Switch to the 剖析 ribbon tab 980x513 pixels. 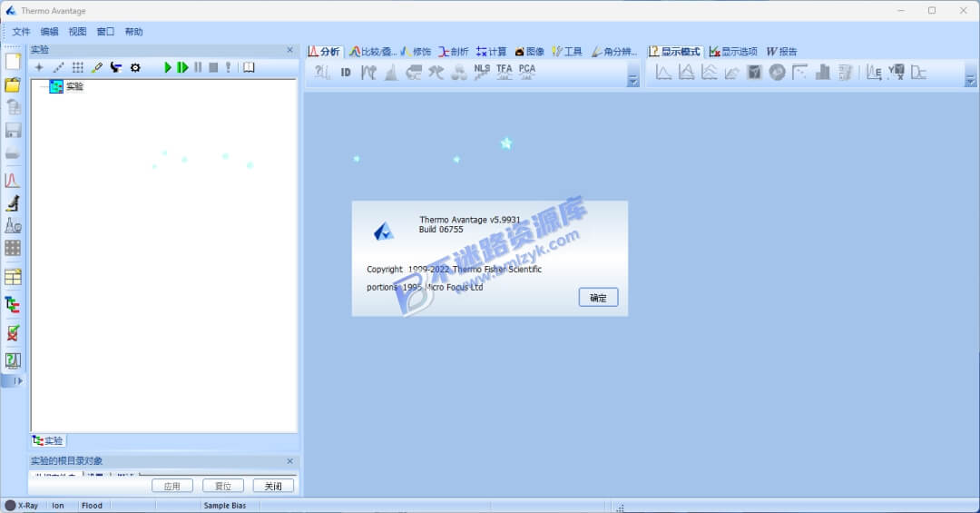(x=454, y=51)
